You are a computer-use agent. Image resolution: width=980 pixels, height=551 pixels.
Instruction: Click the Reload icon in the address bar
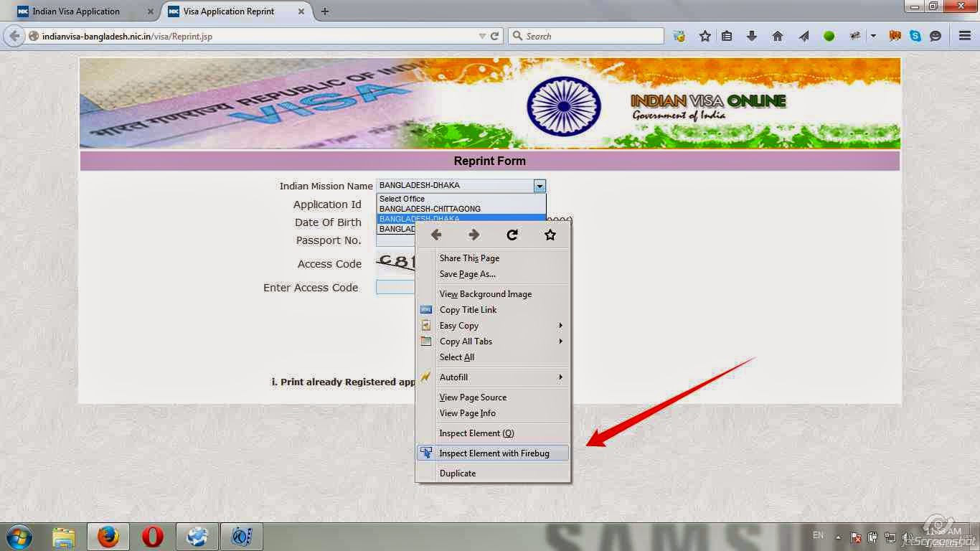click(x=495, y=36)
